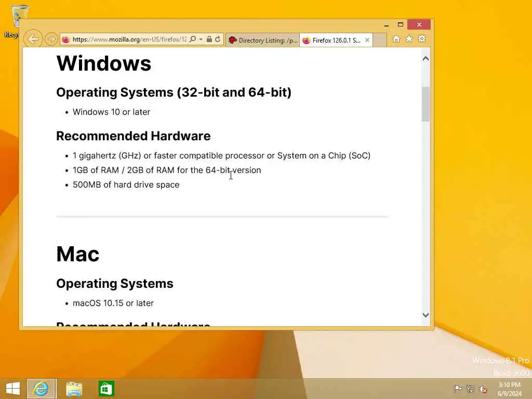Click the Windows 'Recommended Hardware' heading
The image size is (532, 399).
click(x=134, y=136)
